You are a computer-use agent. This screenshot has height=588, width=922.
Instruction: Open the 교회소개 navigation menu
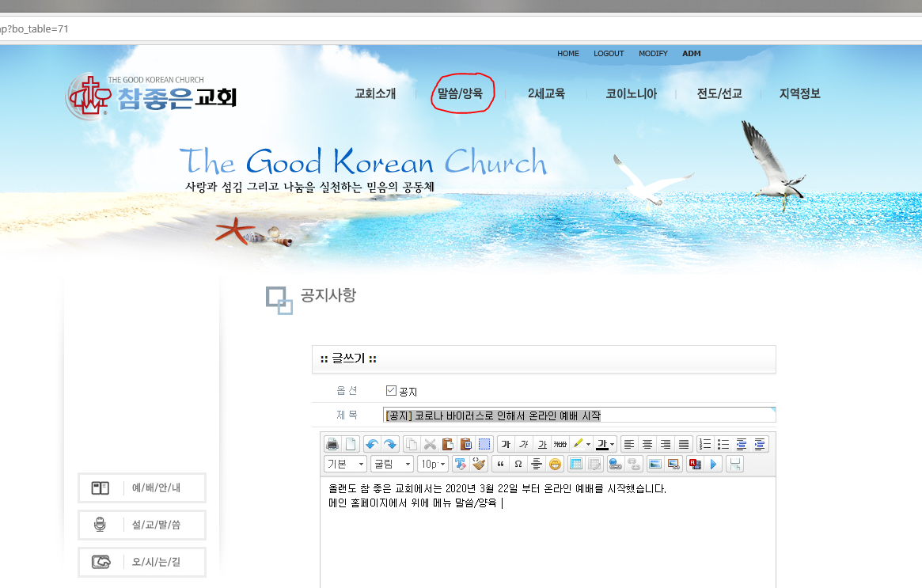[375, 93]
